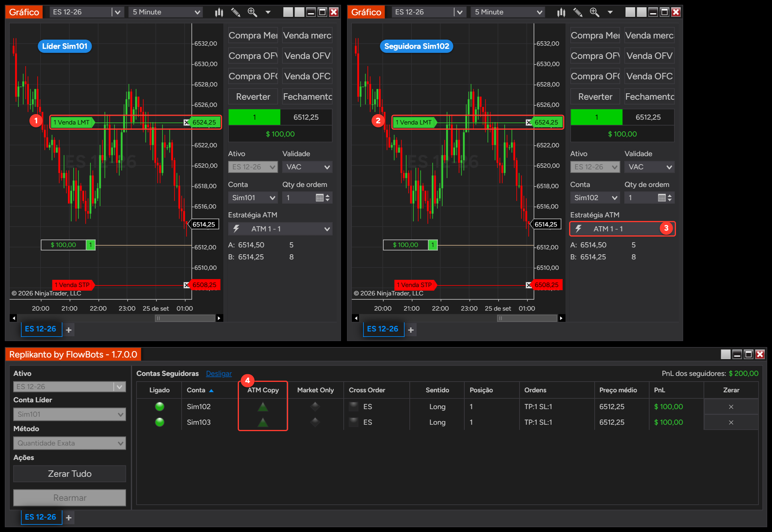Viewport: 772px width, 532px height.
Task: Click Venda OFV button in Sim102 panel
Action: click(650, 56)
